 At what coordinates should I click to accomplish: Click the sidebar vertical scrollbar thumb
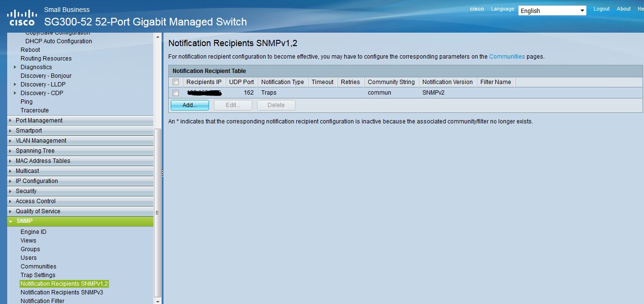point(157,213)
